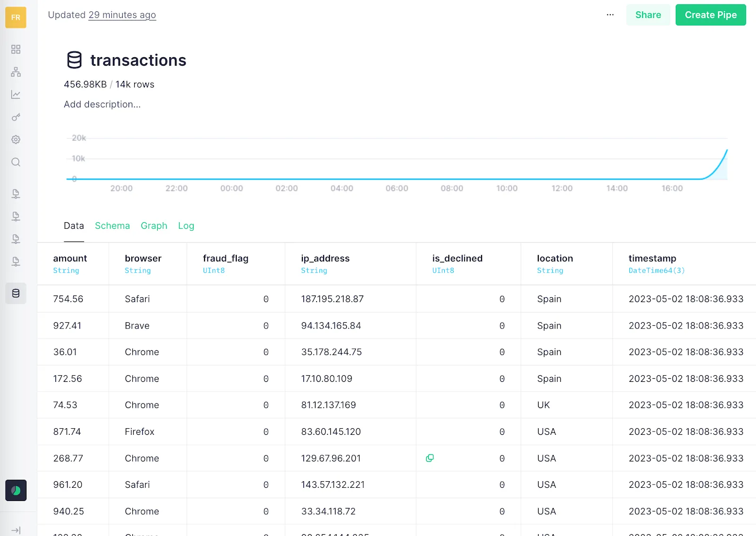756x536 pixels.
Task: Open the dashboard overview grid icon
Action: pos(16,49)
